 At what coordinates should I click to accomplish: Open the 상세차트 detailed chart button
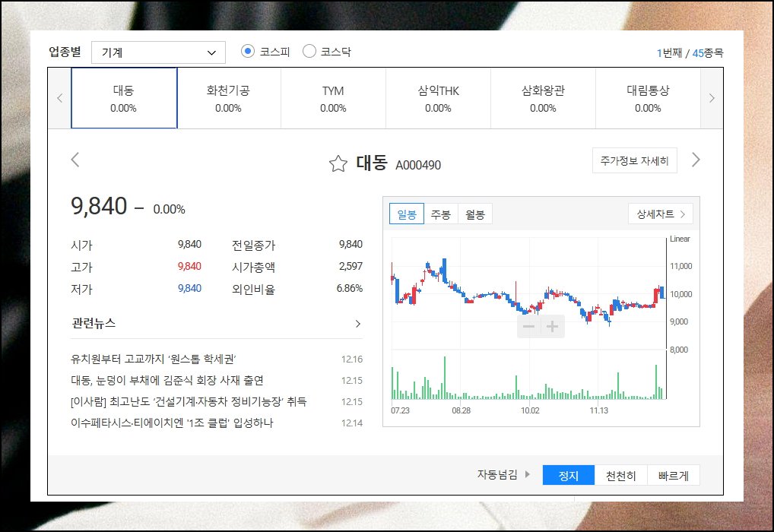click(661, 214)
